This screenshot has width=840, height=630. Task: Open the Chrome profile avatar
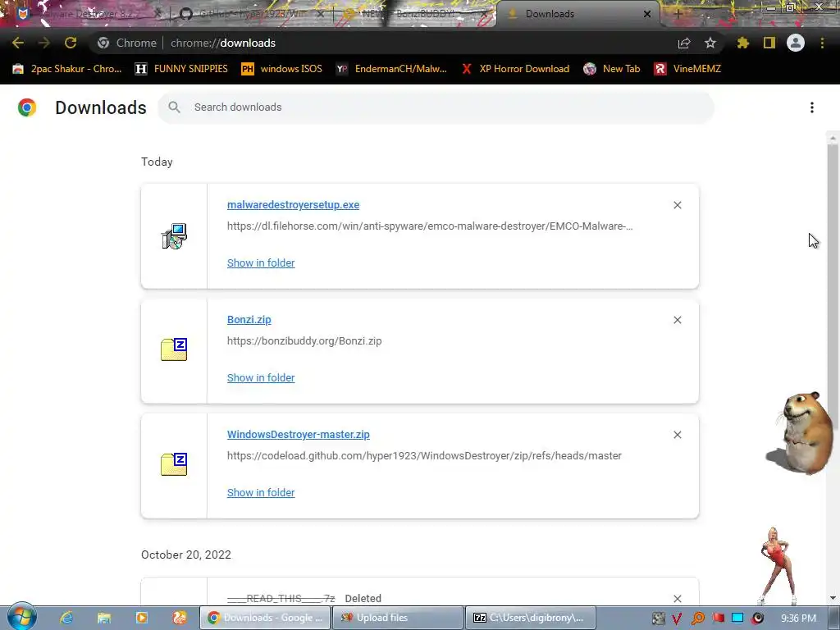point(796,43)
